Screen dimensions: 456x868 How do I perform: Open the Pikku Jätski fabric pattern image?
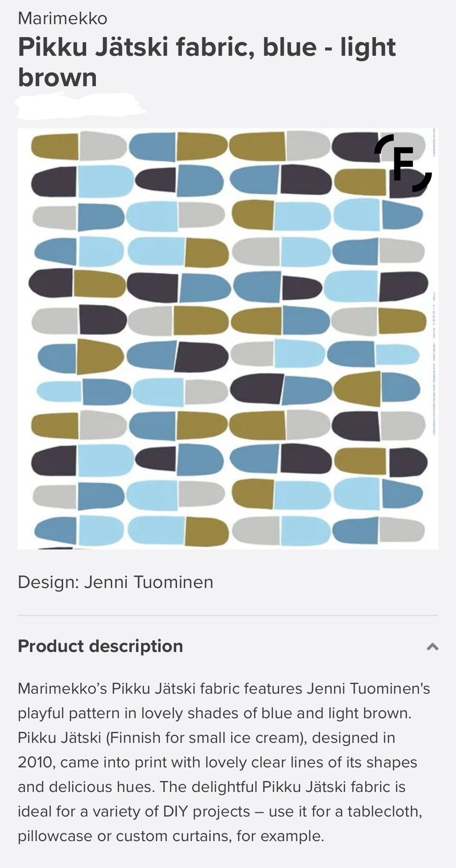click(x=228, y=338)
